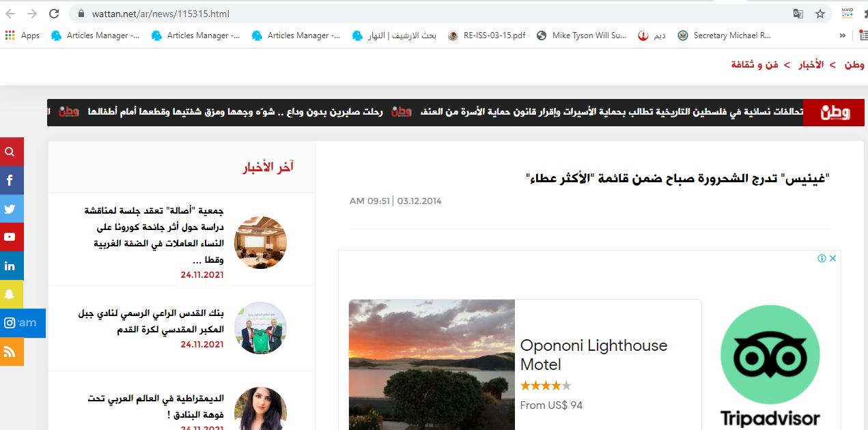Click the Google Translate icon in address bar
868x430 pixels.
coord(798,14)
